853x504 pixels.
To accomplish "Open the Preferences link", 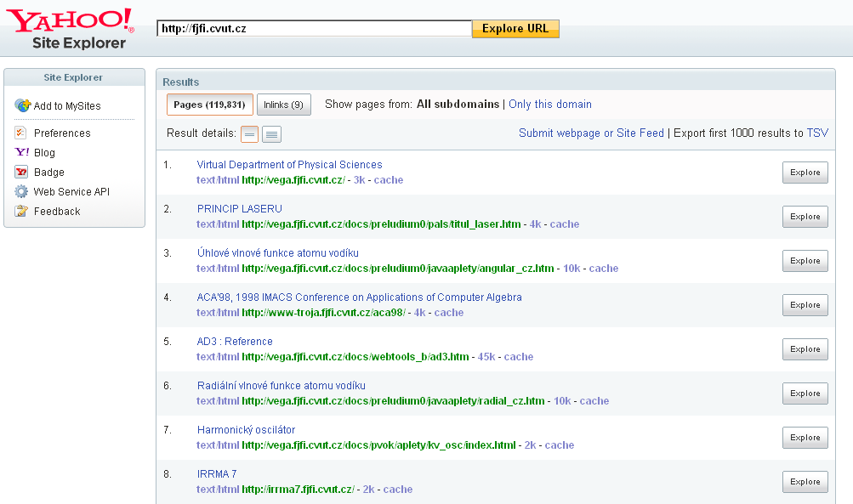I will pyautogui.click(x=62, y=133).
